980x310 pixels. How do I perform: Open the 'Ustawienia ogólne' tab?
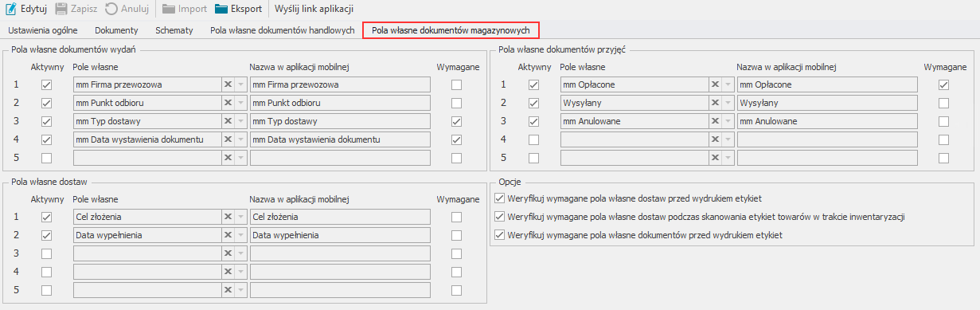click(x=43, y=30)
